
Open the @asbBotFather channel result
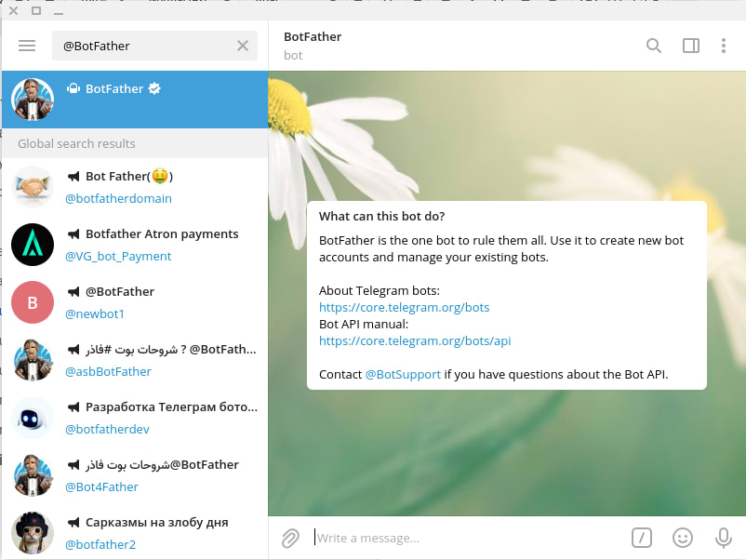pyautogui.click(x=135, y=360)
